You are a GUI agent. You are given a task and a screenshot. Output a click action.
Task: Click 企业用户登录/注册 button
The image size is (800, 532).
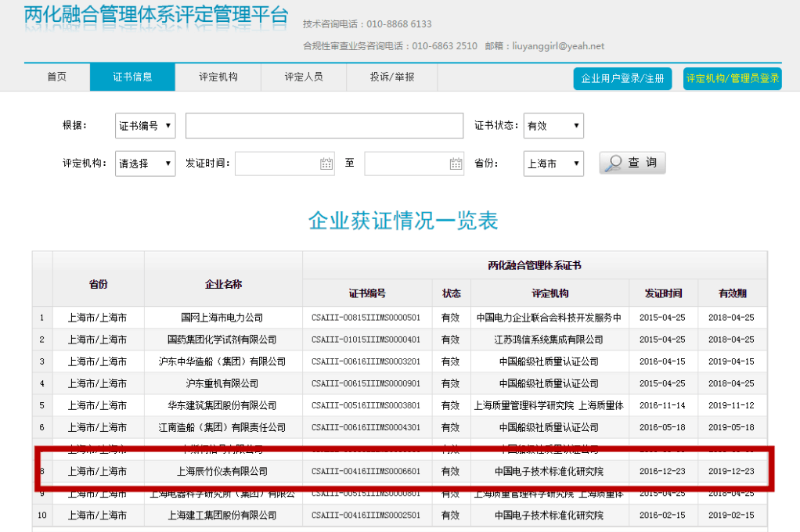(x=622, y=79)
